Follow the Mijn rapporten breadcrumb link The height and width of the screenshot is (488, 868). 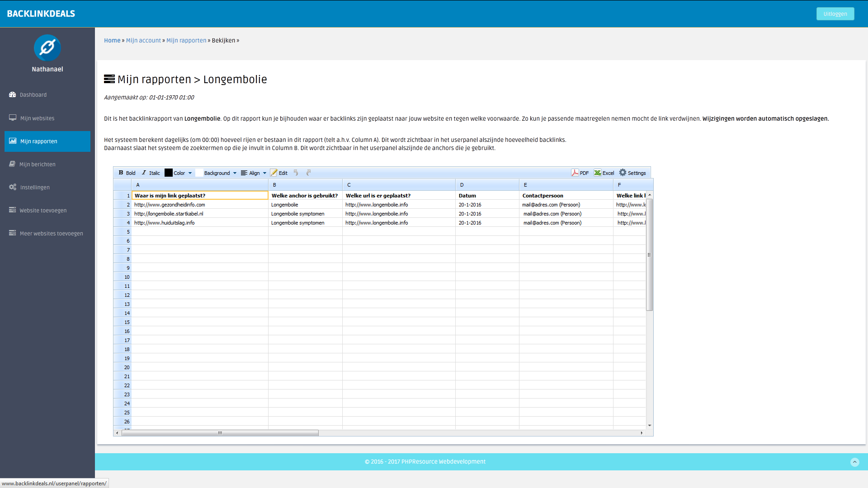coord(186,40)
